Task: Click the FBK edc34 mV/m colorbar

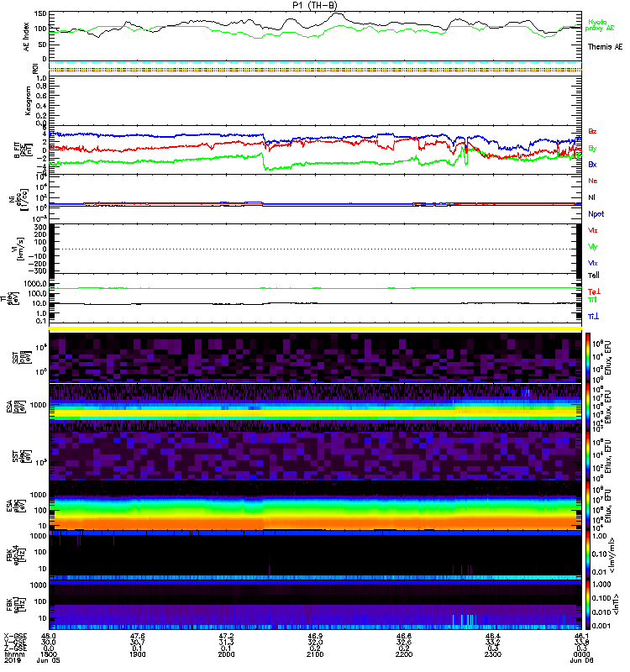Action: click(588, 555)
